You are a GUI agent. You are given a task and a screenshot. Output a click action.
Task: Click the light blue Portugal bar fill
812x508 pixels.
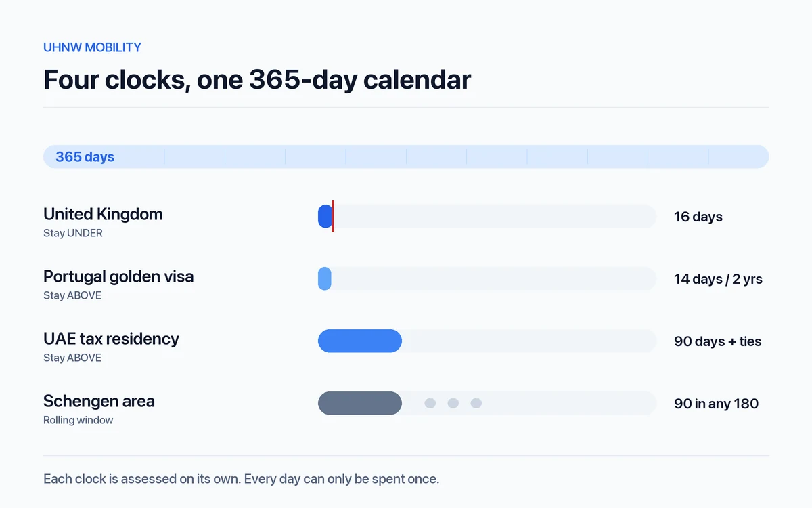point(325,278)
